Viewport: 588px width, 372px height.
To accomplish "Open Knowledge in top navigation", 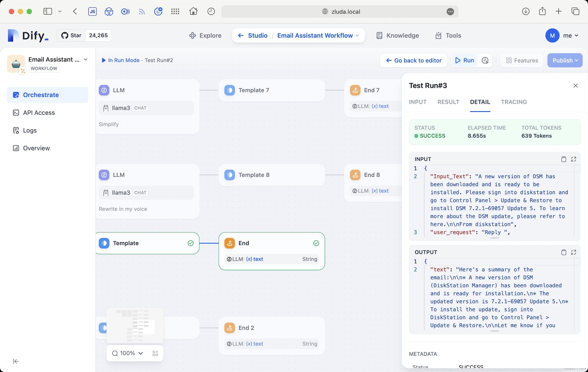I will point(398,36).
